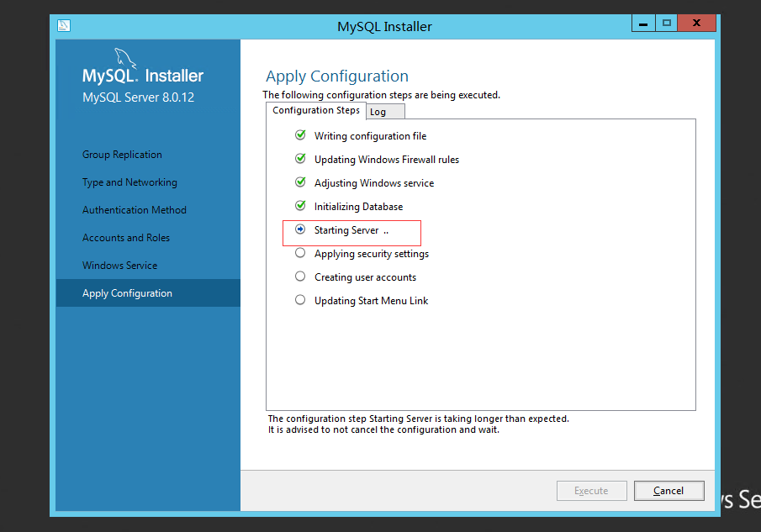This screenshot has height=532, width=761.
Task: Click the MySQL Installer title bar icon
Action: [x=64, y=25]
